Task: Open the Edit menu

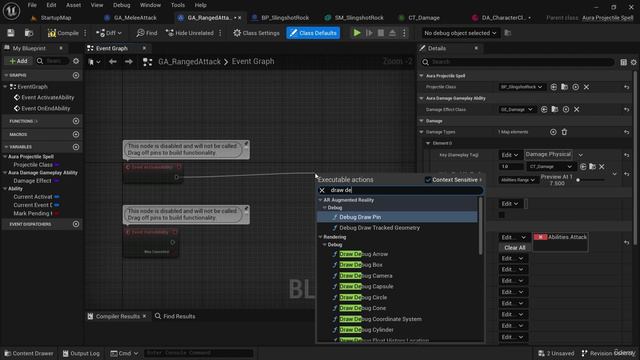Action: click(51, 5)
